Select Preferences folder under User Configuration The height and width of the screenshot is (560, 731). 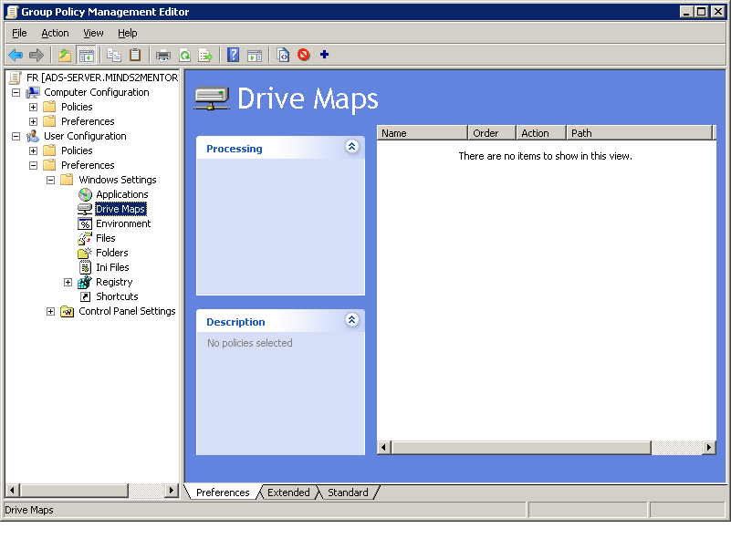pyautogui.click(x=88, y=165)
